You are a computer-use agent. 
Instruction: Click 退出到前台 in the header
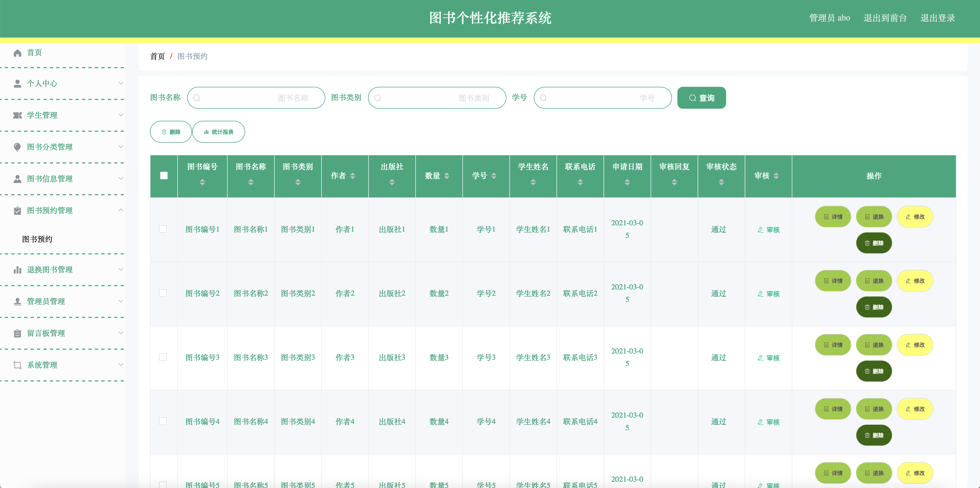point(885,18)
